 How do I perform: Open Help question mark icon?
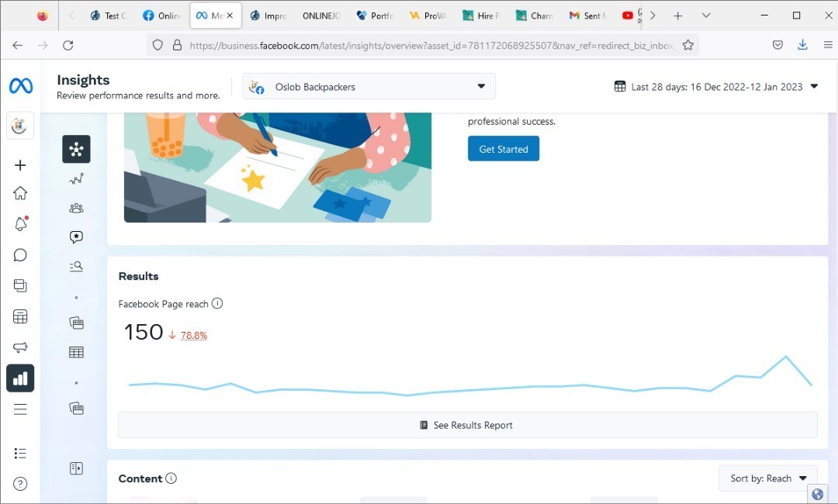click(x=20, y=484)
